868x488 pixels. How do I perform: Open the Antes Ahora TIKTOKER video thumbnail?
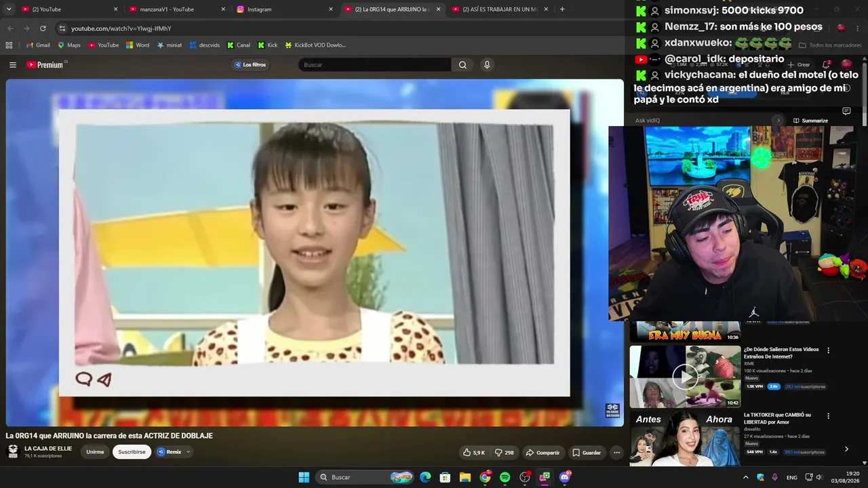[685, 439]
